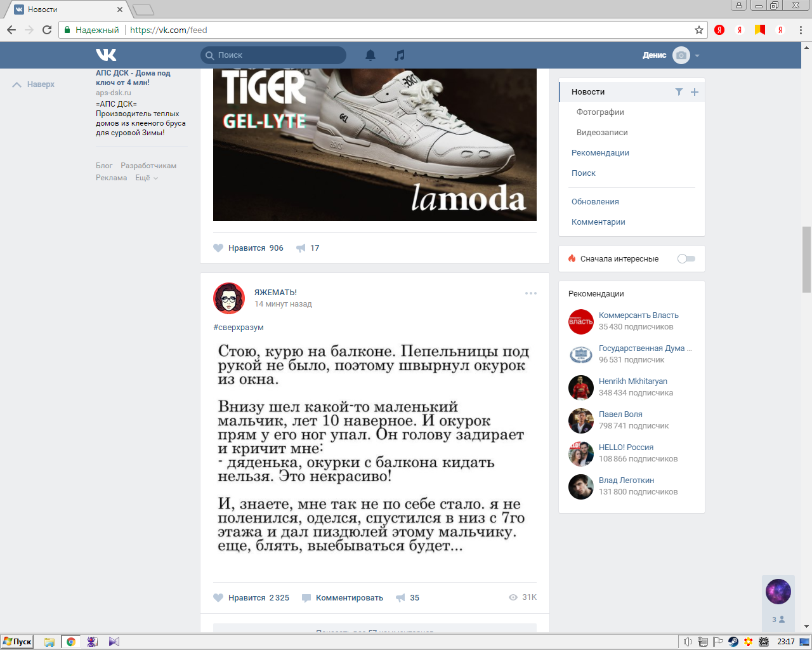Open the Блог footer link

(104, 166)
